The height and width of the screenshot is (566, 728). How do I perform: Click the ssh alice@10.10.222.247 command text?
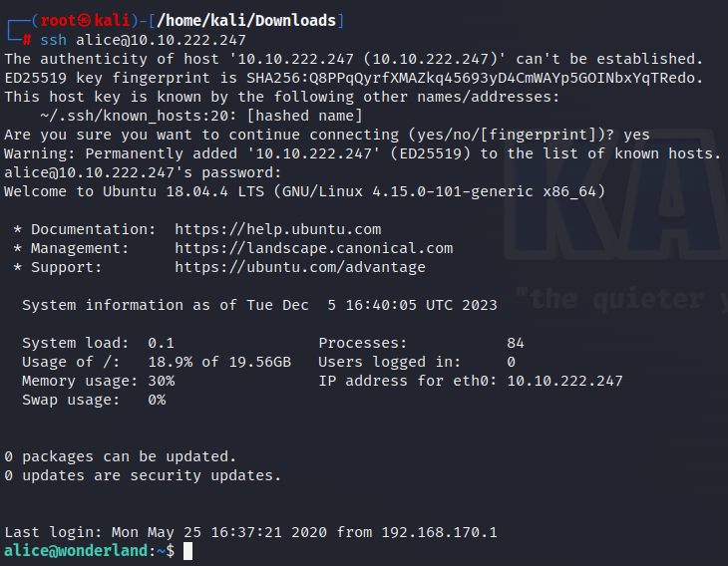click(143, 40)
